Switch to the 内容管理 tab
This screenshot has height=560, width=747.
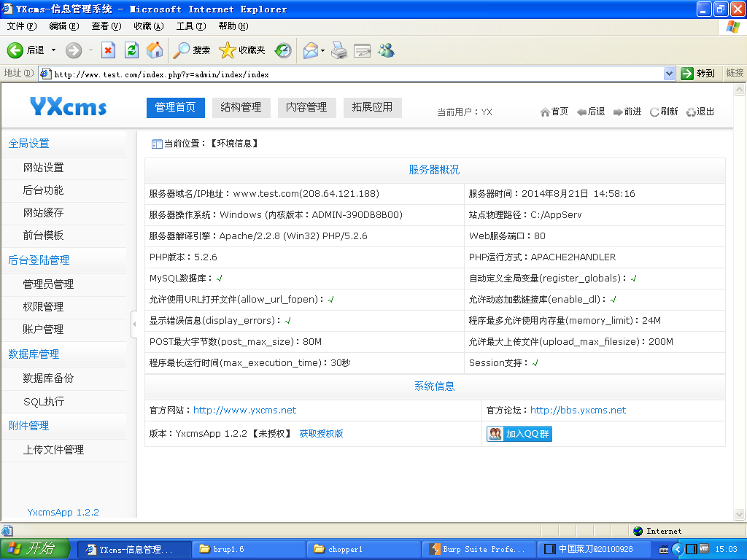[307, 108]
